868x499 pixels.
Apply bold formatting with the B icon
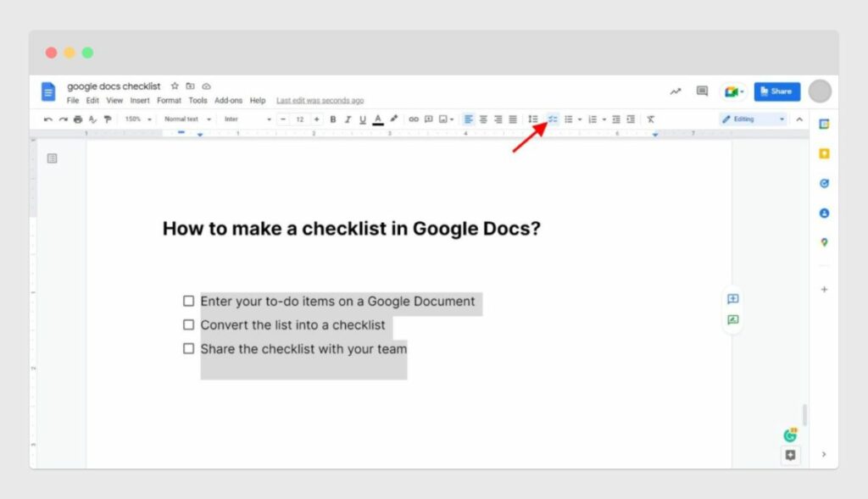tap(334, 119)
